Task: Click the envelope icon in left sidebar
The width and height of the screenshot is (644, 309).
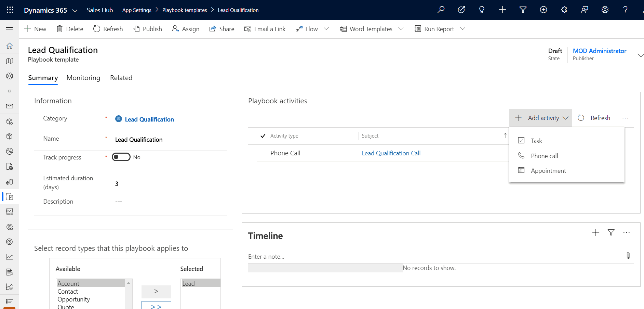Action: click(x=10, y=106)
